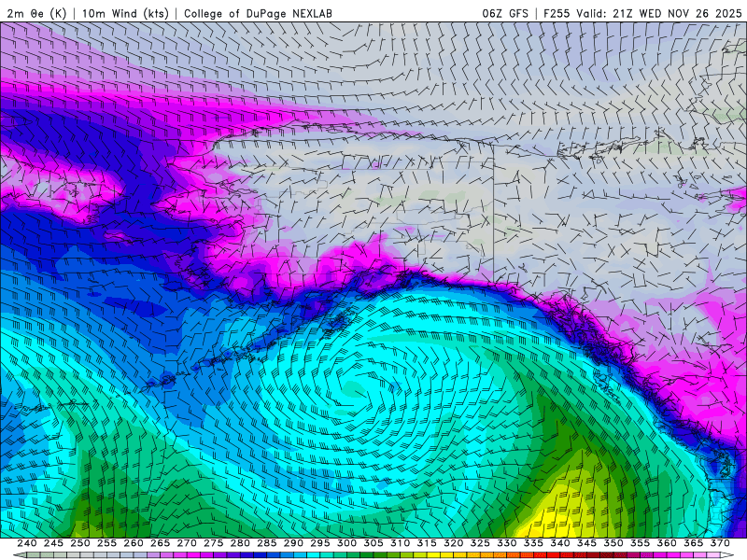
Task: Click the 265 value on the color scale
Action: tap(161, 543)
